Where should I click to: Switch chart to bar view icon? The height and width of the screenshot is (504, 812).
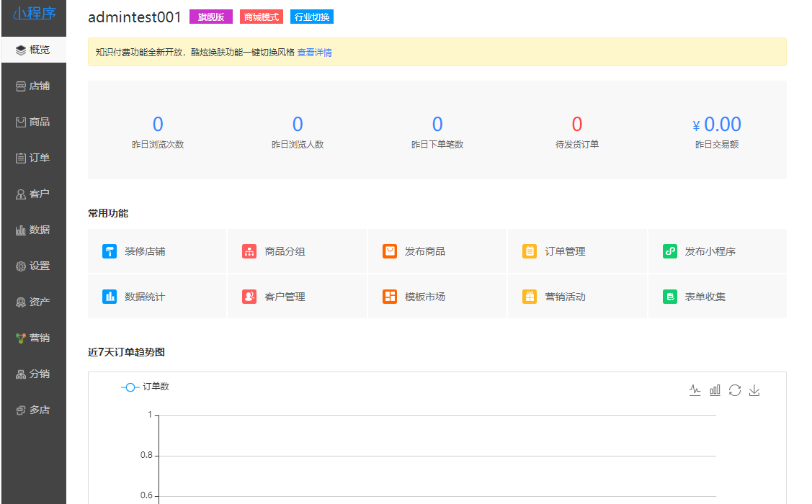[715, 390]
